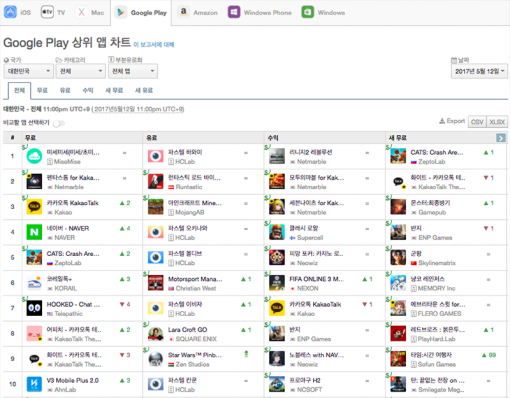Open the country dropdown showing 대한민국
The image size is (510, 398).
coord(28,71)
